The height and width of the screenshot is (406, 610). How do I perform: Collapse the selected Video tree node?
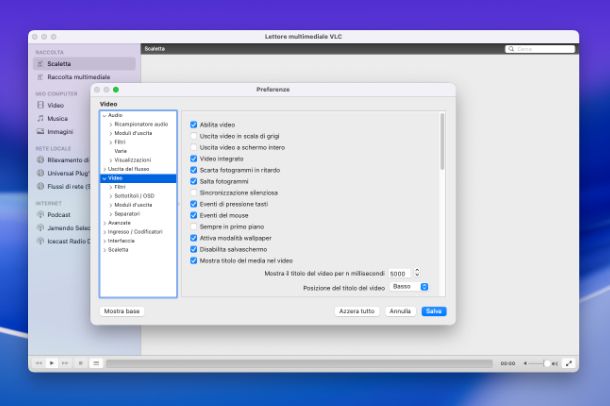click(104, 178)
